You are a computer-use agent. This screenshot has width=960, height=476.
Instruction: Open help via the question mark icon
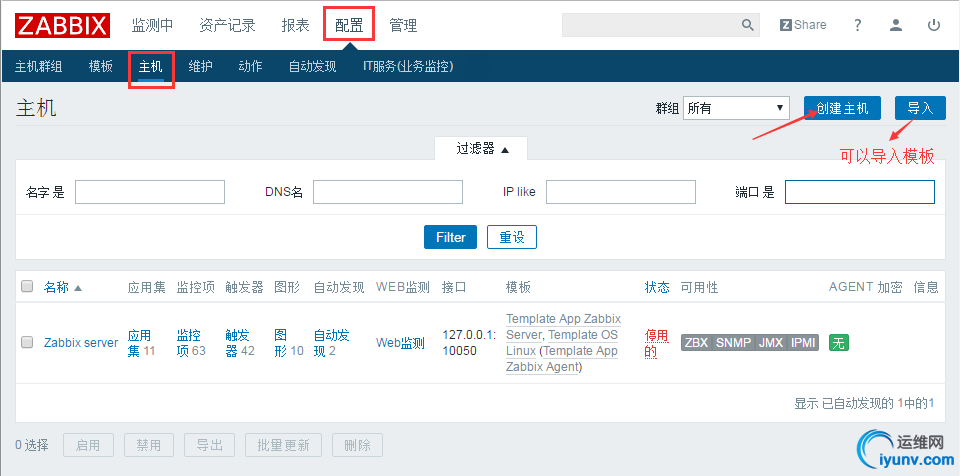pos(858,25)
